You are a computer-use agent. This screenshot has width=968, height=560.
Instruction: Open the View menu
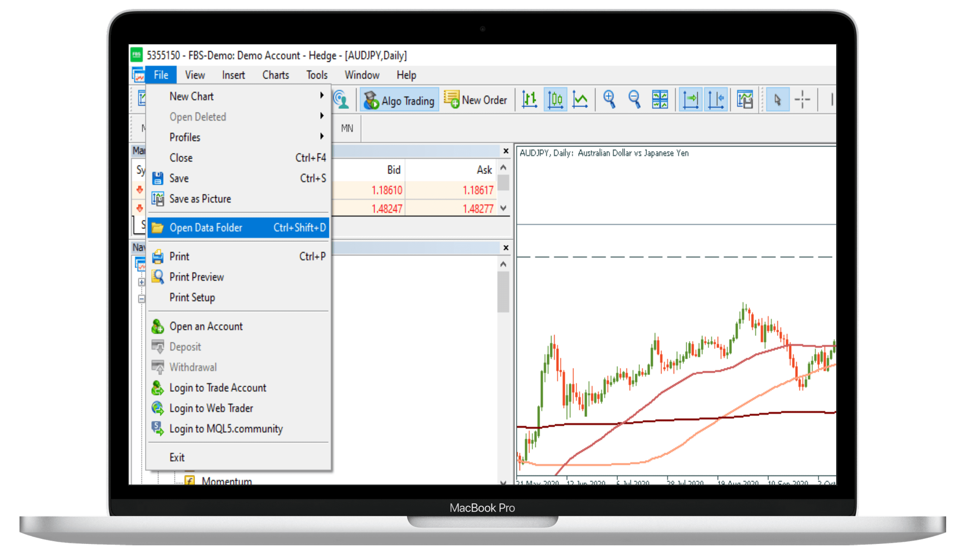[x=195, y=75]
